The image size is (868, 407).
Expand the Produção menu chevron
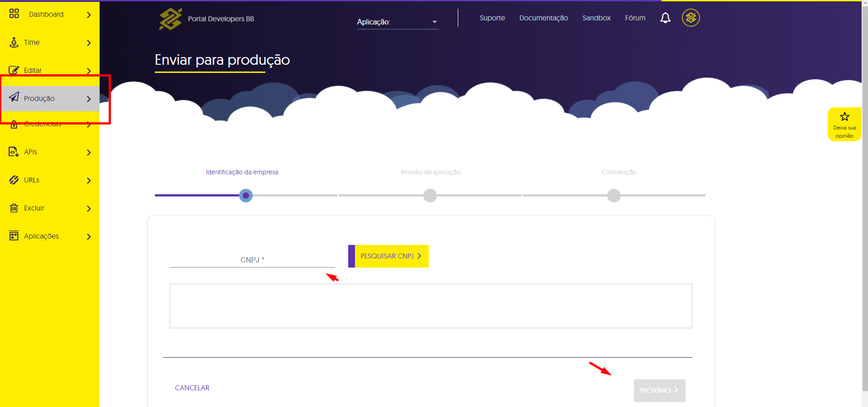[x=89, y=99]
